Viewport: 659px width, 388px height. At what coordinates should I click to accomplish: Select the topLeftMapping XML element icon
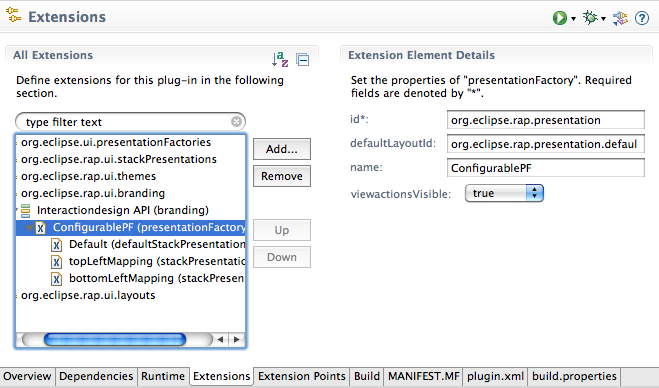click(x=56, y=262)
